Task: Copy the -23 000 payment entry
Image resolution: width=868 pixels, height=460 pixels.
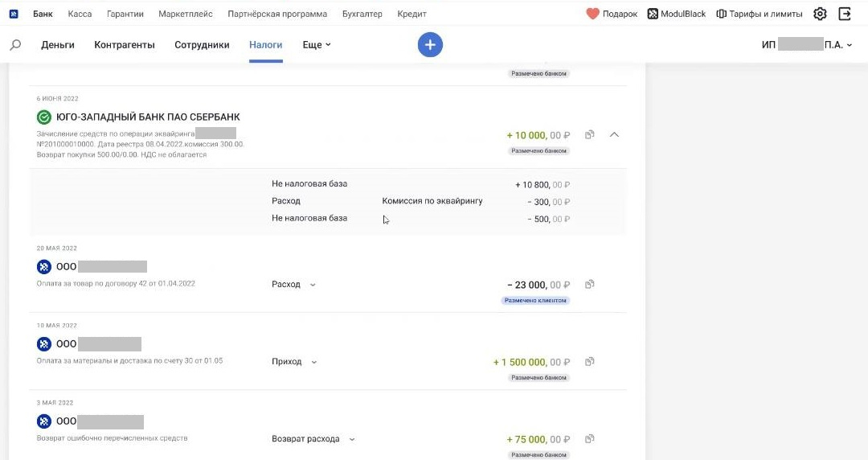Action: click(x=590, y=285)
